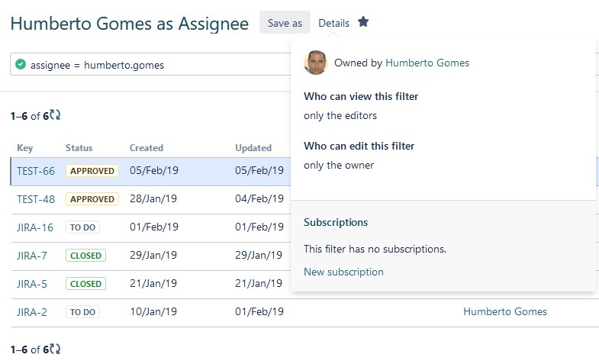Open issue TEST-66
599x364 pixels.
[36, 171]
